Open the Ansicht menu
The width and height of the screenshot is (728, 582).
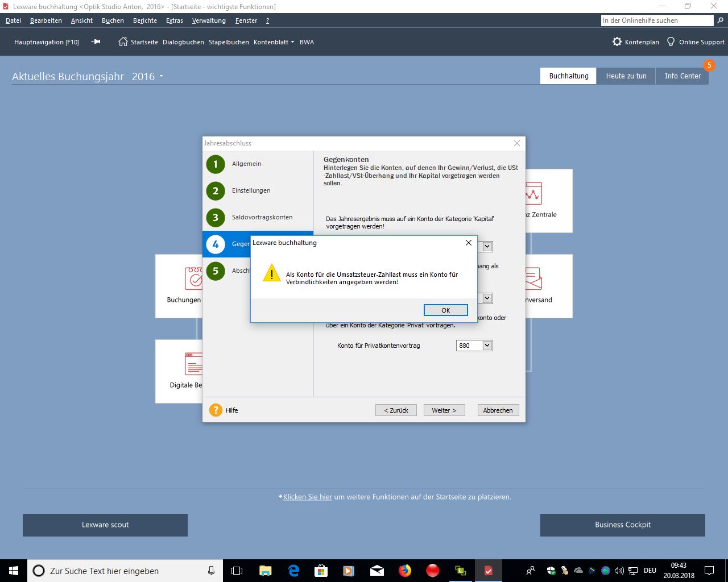82,20
